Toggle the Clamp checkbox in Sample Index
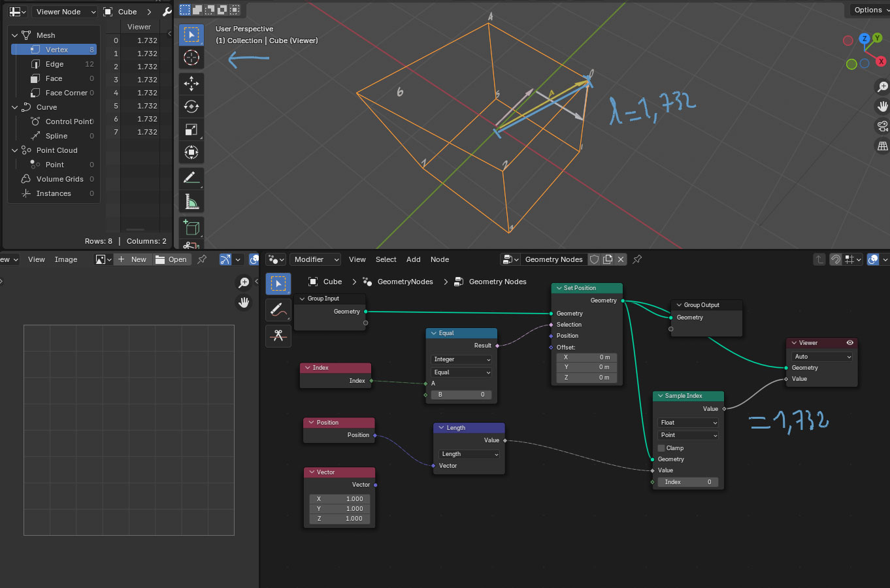 click(x=662, y=448)
